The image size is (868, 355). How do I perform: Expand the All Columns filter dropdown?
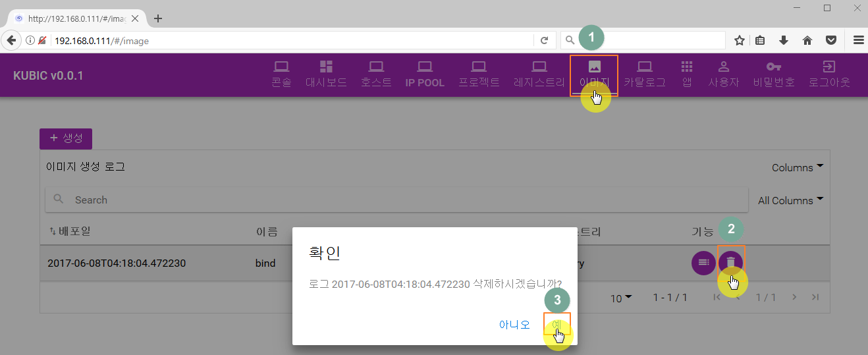click(x=791, y=200)
